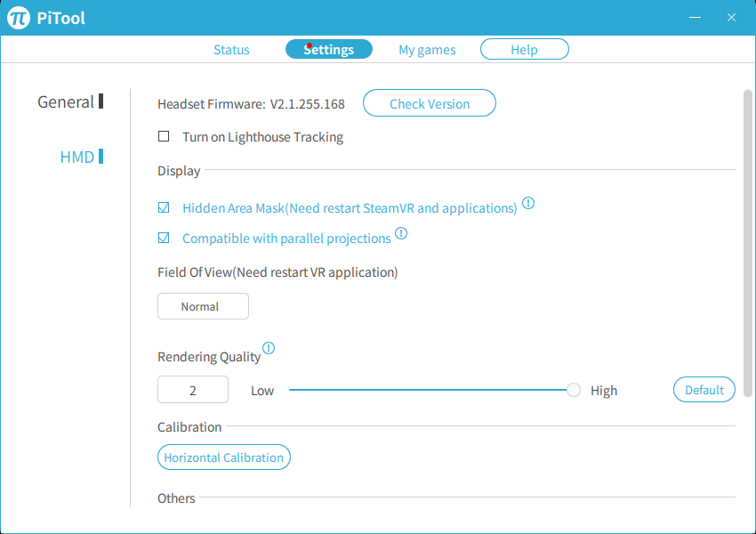Image resolution: width=756 pixels, height=534 pixels.
Task: Click the Rendering Quality value field
Action: point(193,390)
